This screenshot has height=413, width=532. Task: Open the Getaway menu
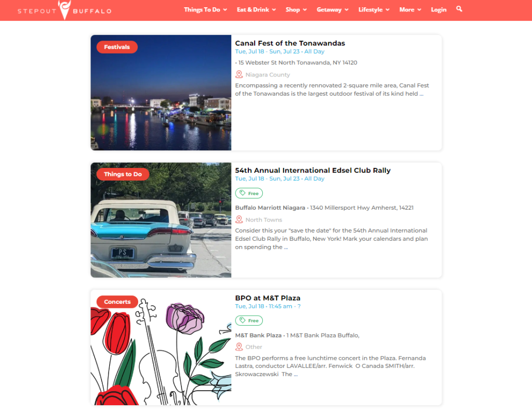pyautogui.click(x=332, y=9)
